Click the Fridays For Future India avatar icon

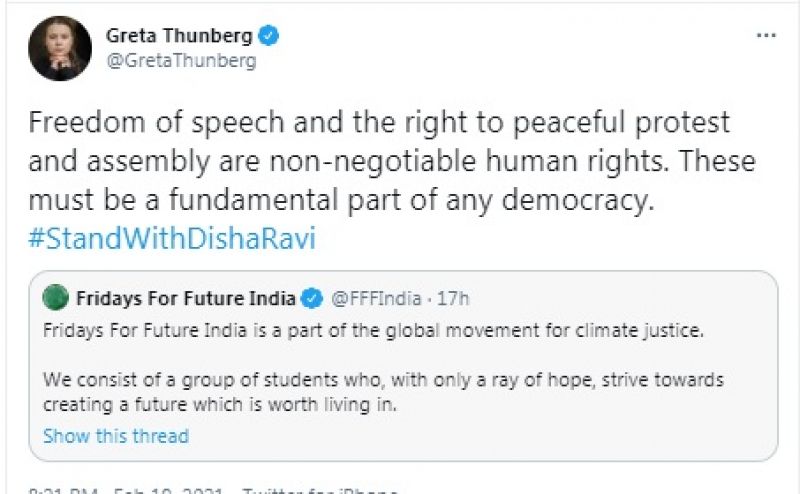point(57,298)
